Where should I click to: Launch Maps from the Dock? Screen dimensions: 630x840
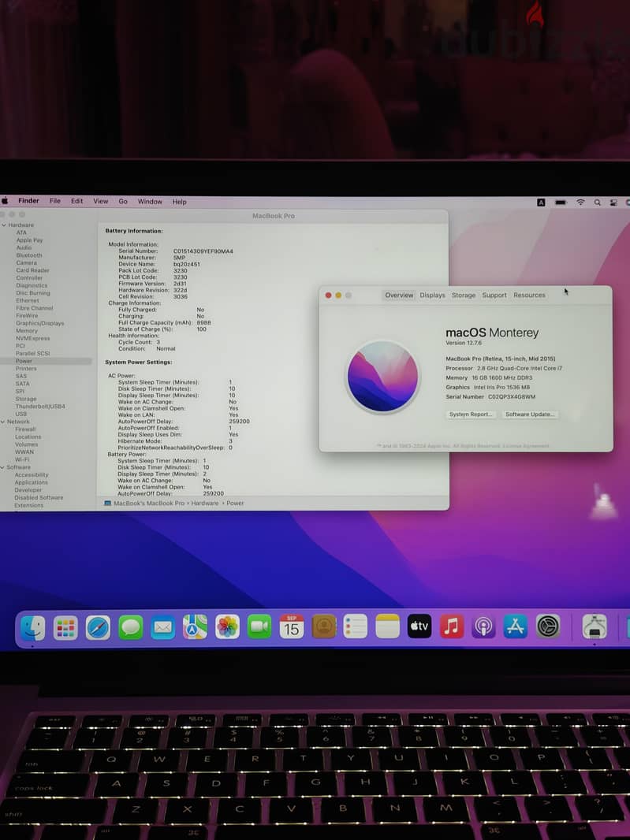pyautogui.click(x=195, y=626)
